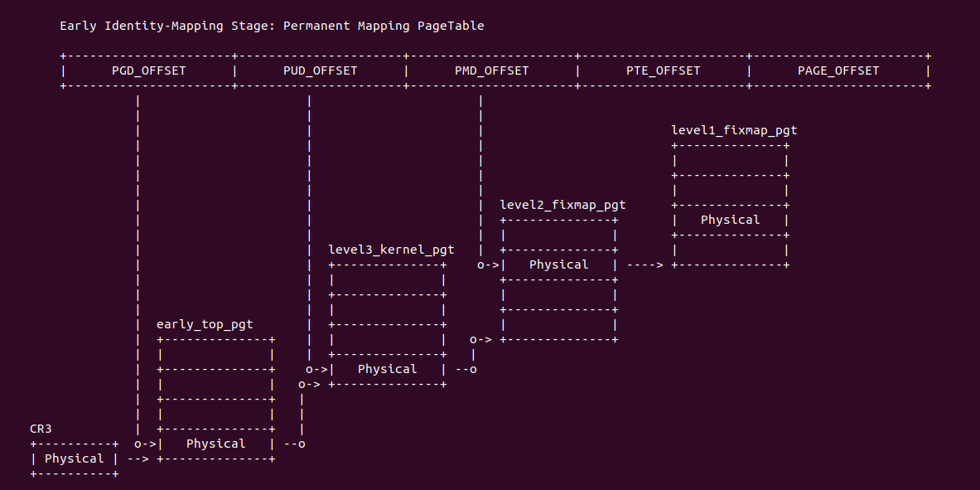980x490 pixels.
Task: Select the level2_fixmap_pgt label
Action: click(x=562, y=205)
